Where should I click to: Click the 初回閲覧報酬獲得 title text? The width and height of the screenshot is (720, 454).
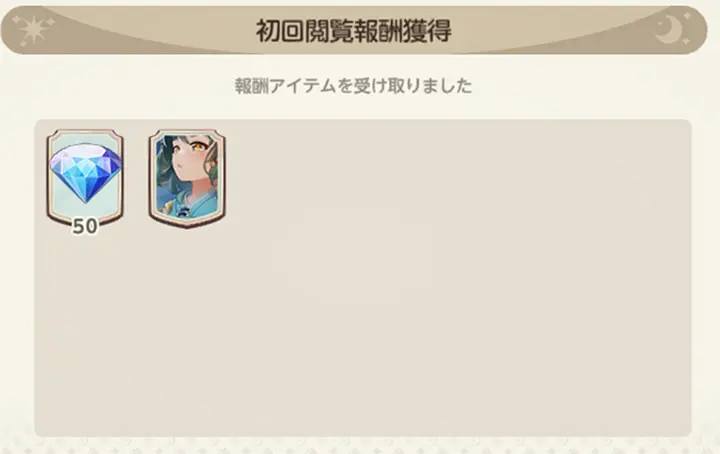click(x=353, y=31)
